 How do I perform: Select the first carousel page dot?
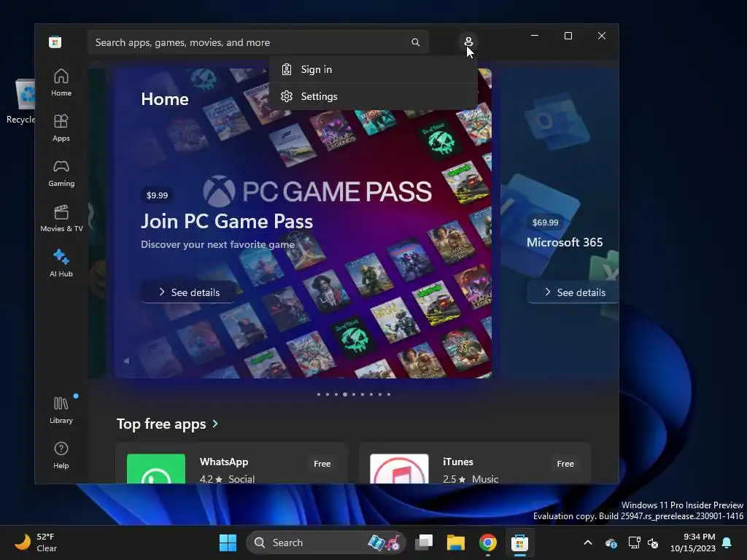pyautogui.click(x=319, y=394)
